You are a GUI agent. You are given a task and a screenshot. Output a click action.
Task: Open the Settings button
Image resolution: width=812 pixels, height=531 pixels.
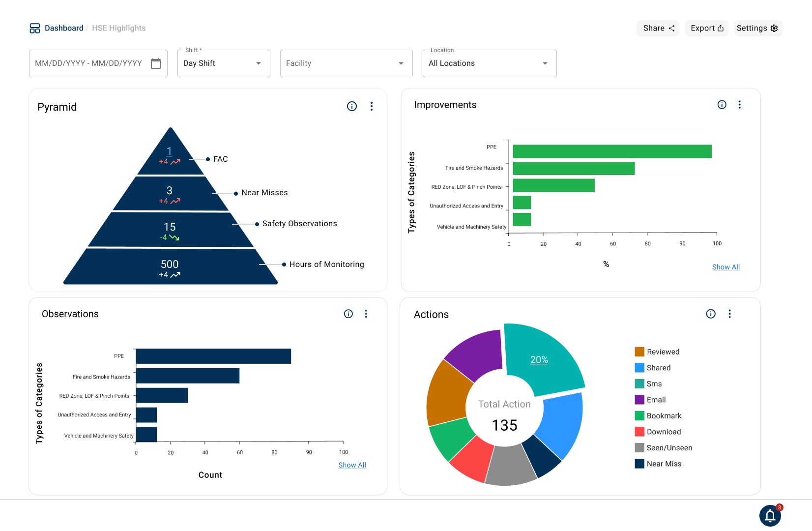click(x=757, y=28)
